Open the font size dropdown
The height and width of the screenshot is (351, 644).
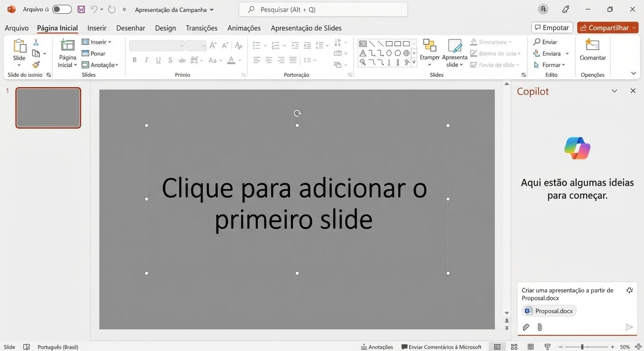coord(203,45)
